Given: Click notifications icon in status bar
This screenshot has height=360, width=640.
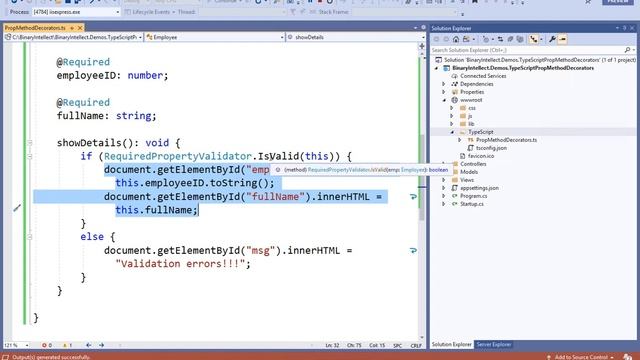Looking at the screenshot, I should (628, 357).
